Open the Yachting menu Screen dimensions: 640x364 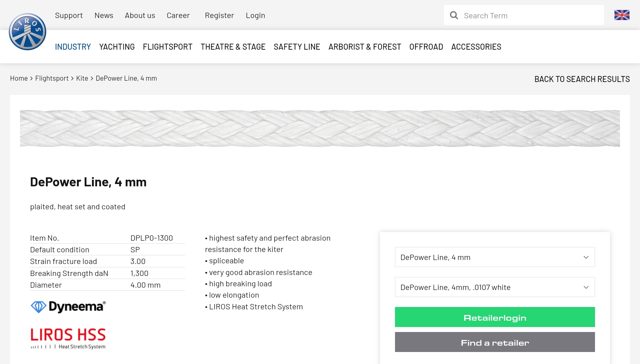tap(117, 47)
